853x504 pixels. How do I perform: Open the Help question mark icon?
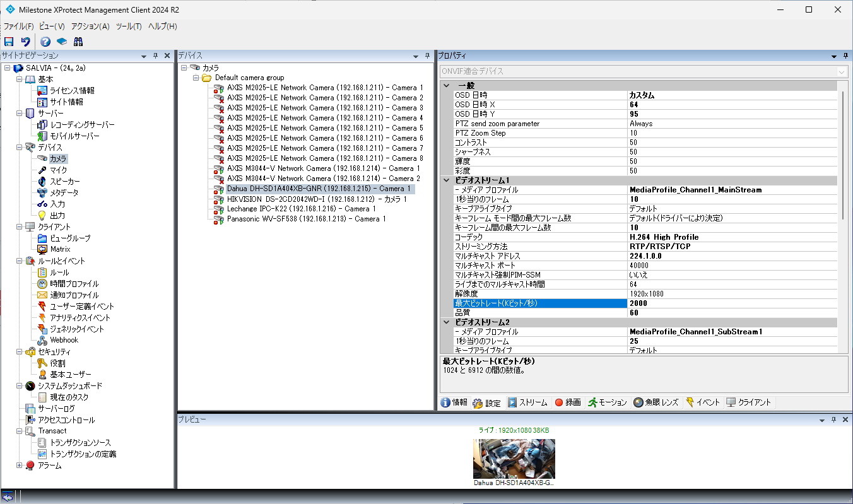(45, 42)
